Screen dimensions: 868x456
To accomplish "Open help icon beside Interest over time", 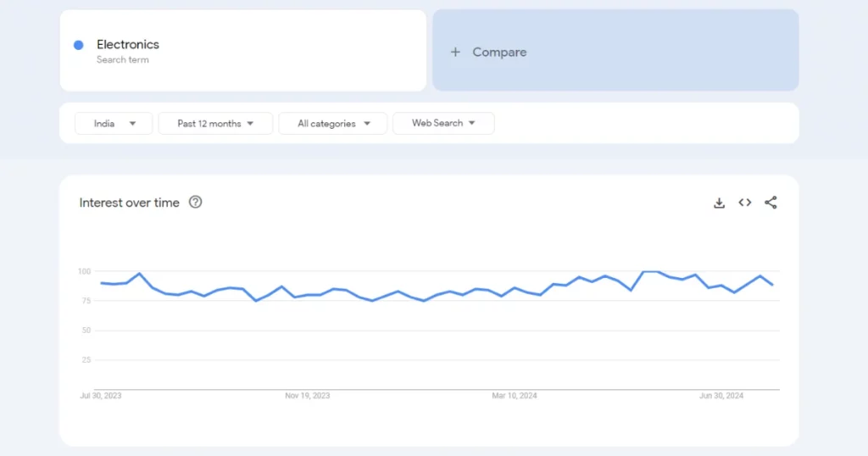I will [196, 202].
